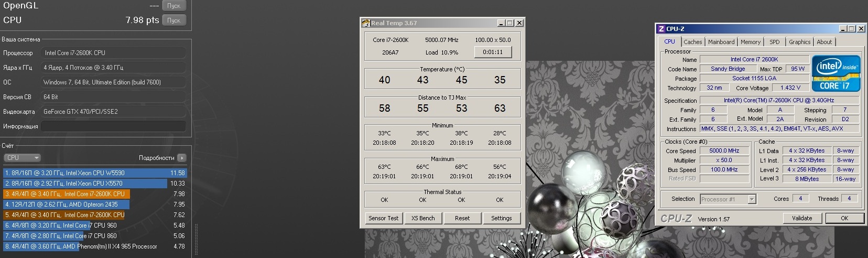
Task: Click the Real Temp timer button 0:01:11
Action: click(x=493, y=52)
